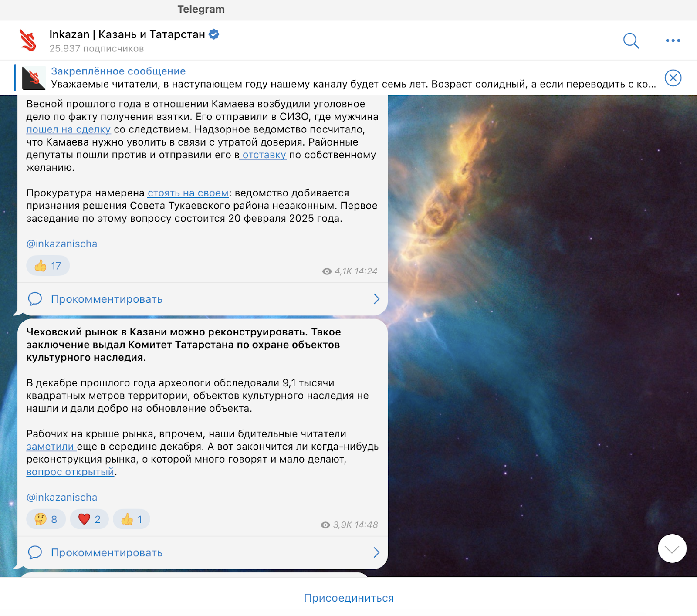
Task: Open the pinned message thumbnail
Action: [x=34, y=78]
